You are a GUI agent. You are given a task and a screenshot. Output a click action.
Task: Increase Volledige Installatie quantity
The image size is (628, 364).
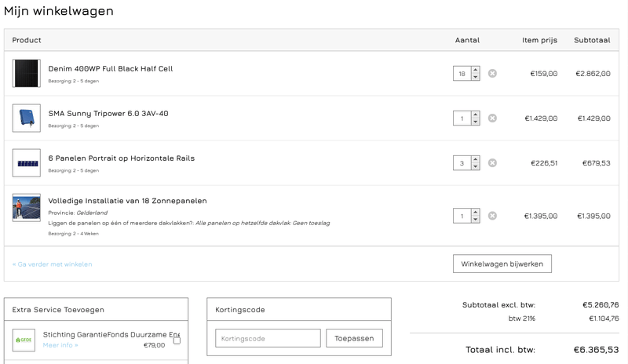click(476, 213)
